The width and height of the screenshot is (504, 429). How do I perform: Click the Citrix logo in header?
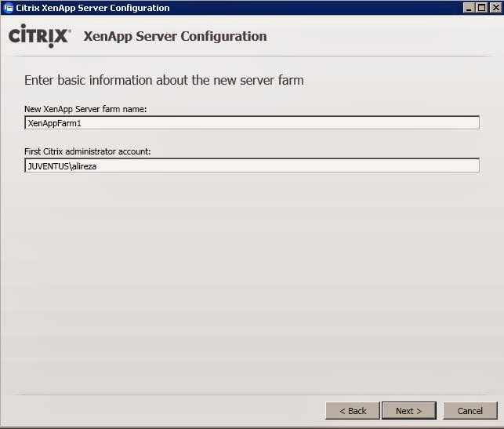[39, 35]
